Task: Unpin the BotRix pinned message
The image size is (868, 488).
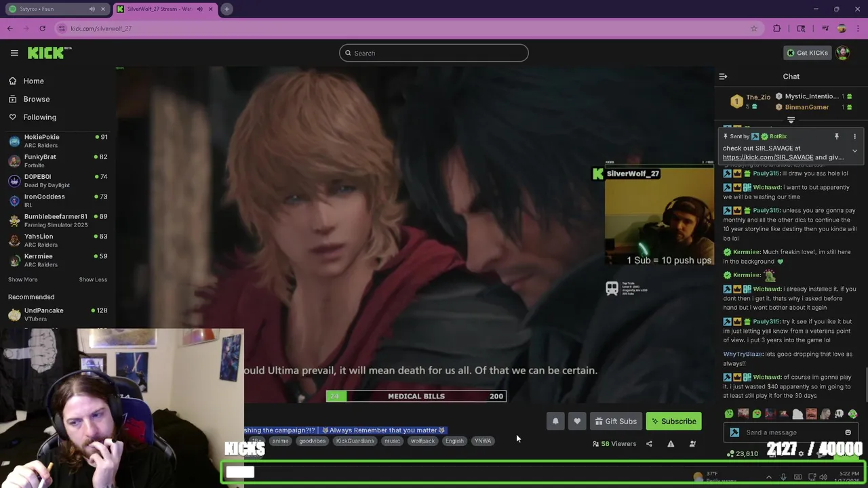Action: point(837,136)
